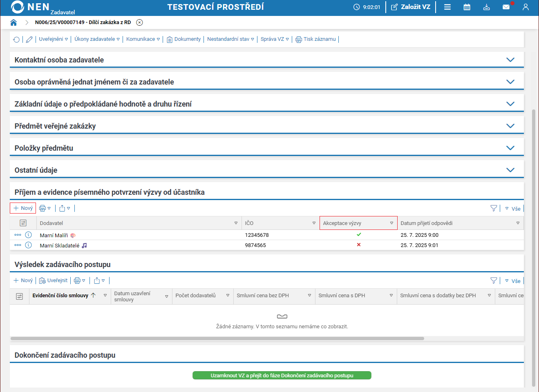Open the mail messages icon
This screenshot has width=539, height=392.
[x=506, y=7]
